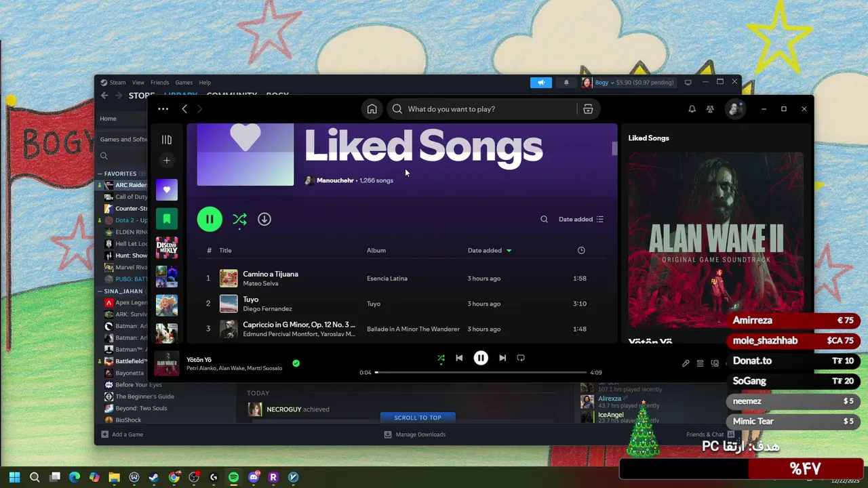
Task: Sort songs by Title column
Action: pos(225,251)
